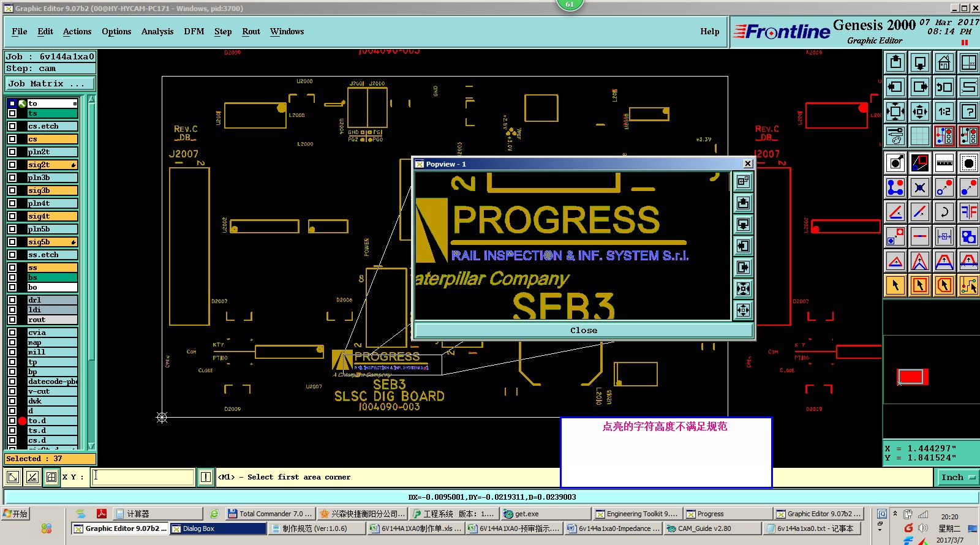Toggle the 'cvia' layer checkbox
The width and height of the screenshot is (980, 545).
click(x=12, y=333)
